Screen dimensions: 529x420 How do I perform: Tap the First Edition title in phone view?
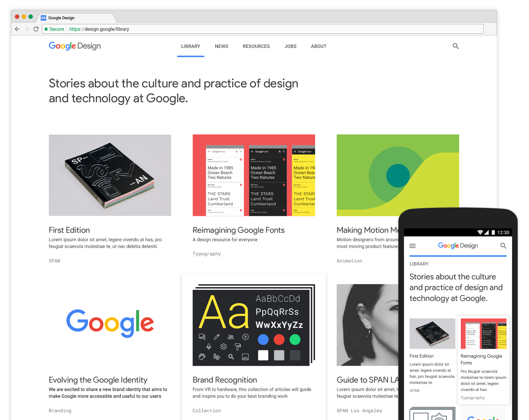click(x=421, y=356)
